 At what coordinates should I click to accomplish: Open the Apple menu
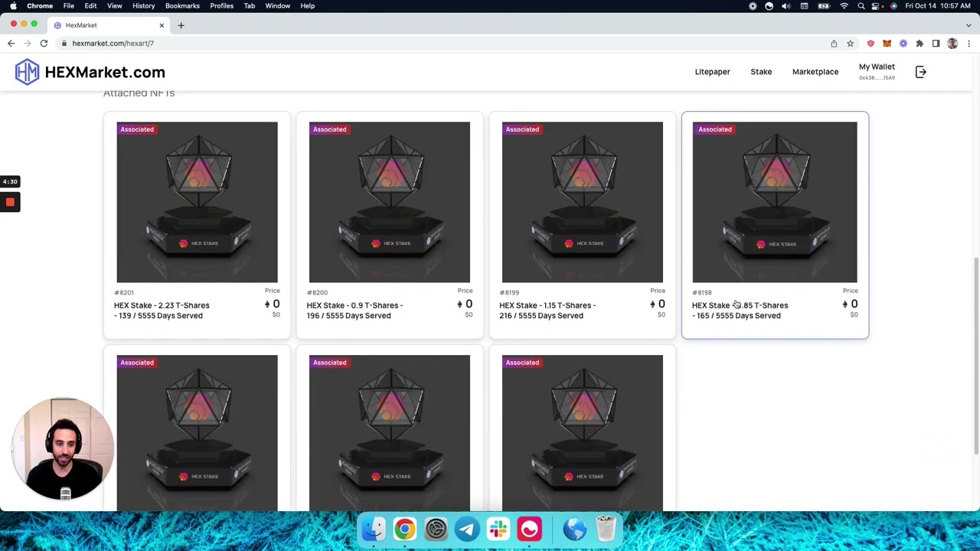pos(13,6)
